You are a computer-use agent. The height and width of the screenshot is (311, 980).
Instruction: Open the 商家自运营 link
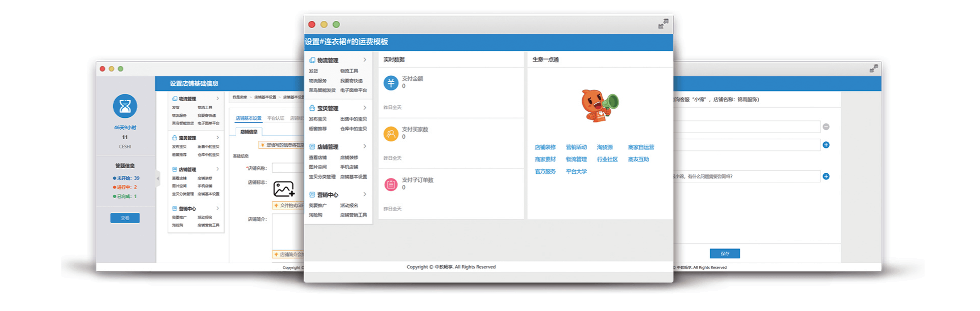coord(641,147)
